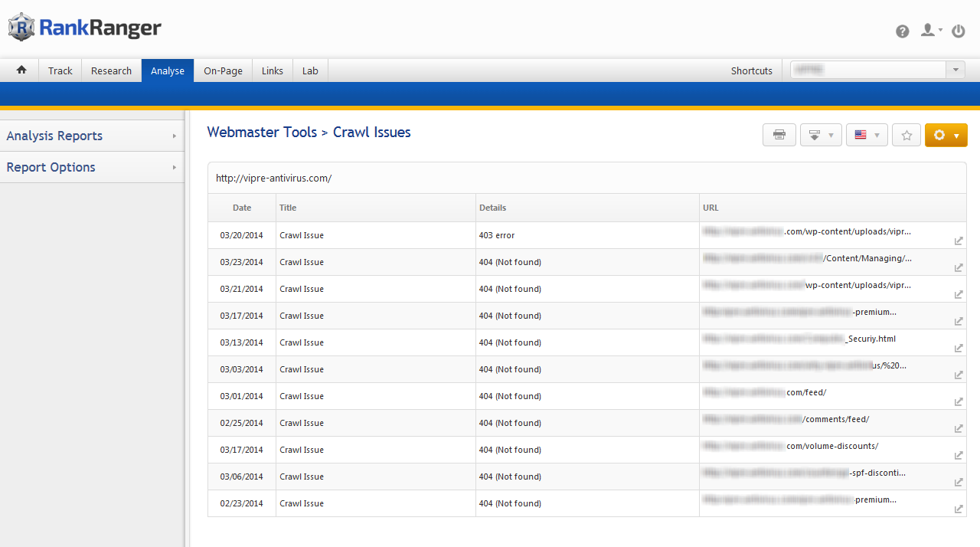Expand Report Options sidebar section

tap(92, 167)
